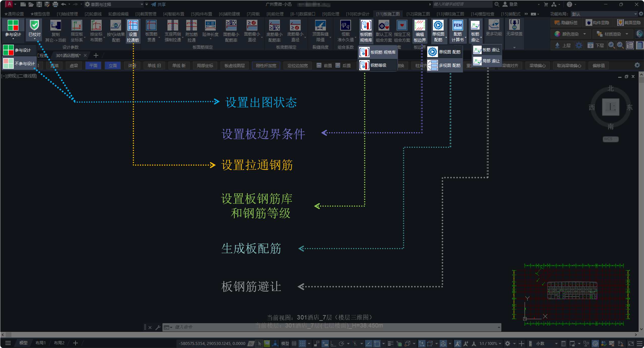
Task: Enable 前置 checkbox
Action: pyautogui.click(x=319, y=65)
